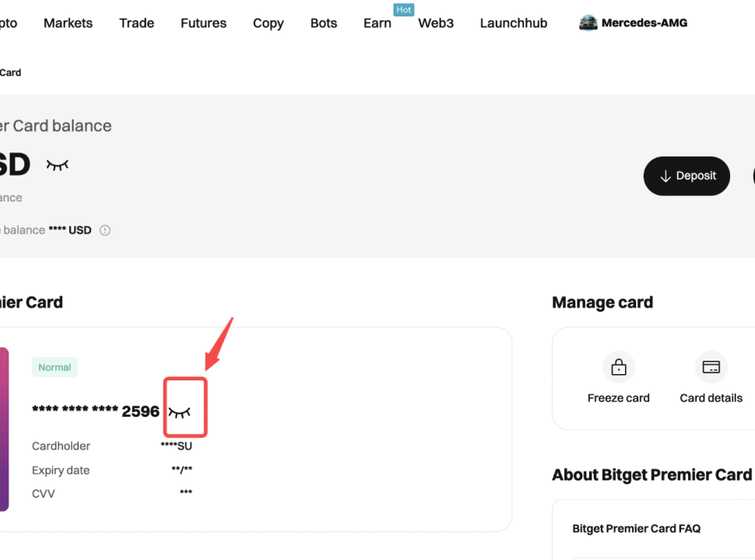755x560 pixels.
Task: Select the Web3 menu item
Action: [x=436, y=23]
